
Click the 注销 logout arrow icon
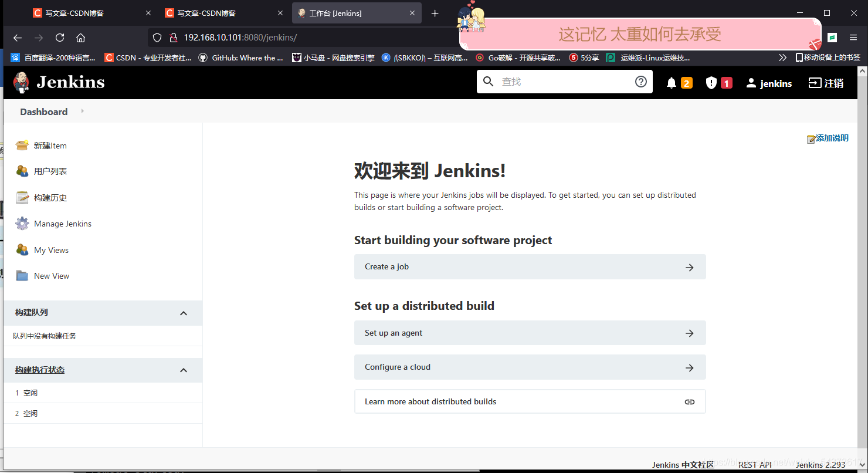(x=815, y=83)
